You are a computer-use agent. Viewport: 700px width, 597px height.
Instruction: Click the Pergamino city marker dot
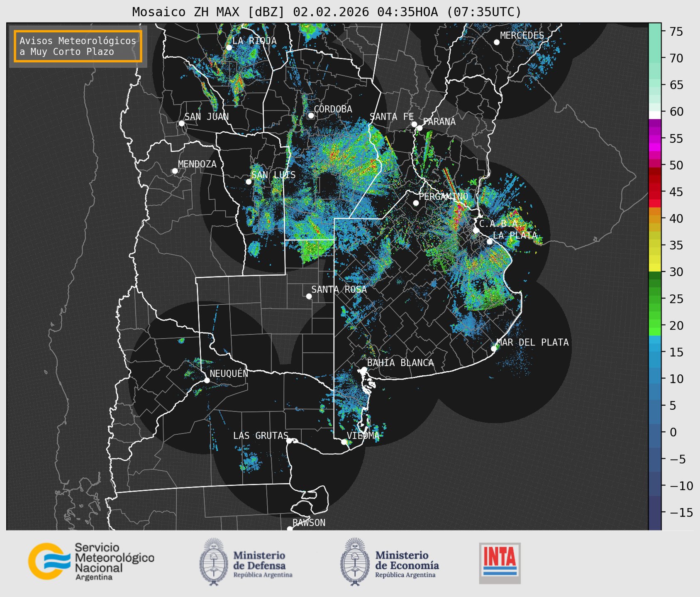pos(416,203)
